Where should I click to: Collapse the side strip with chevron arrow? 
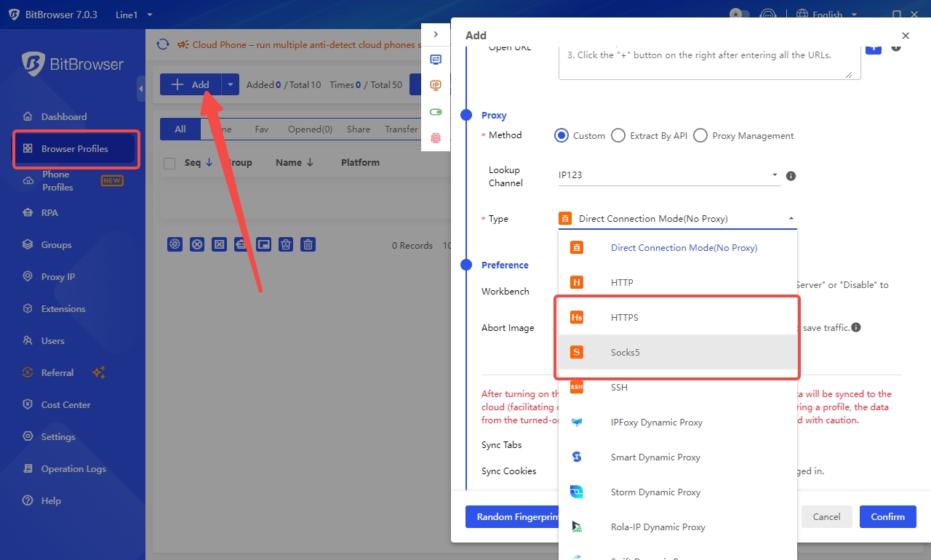point(436,34)
